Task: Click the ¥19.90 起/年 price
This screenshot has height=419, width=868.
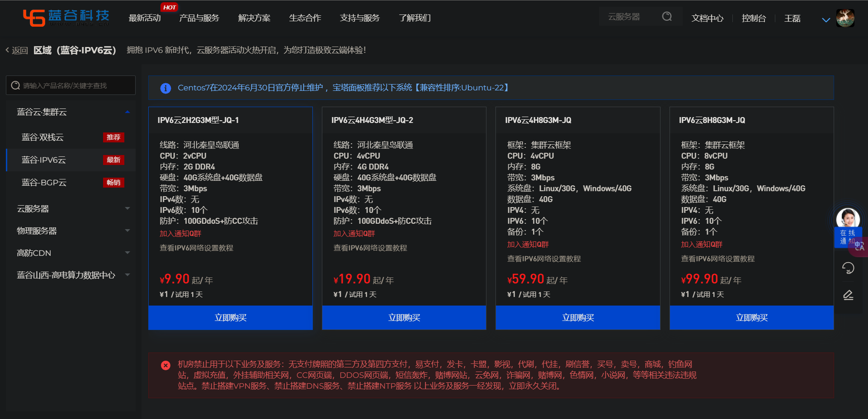Action: (364, 279)
